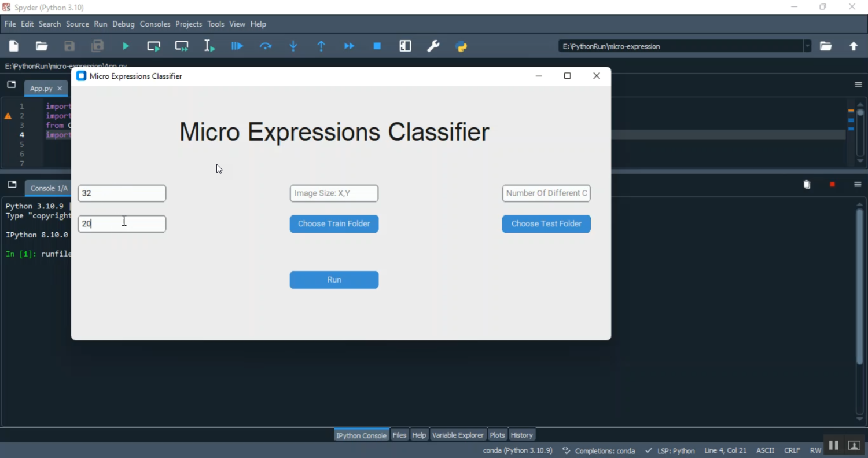Click the Choose Test Folder button
Image resolution: width=868 pixels, height=458 pixels.
point(546,224)
